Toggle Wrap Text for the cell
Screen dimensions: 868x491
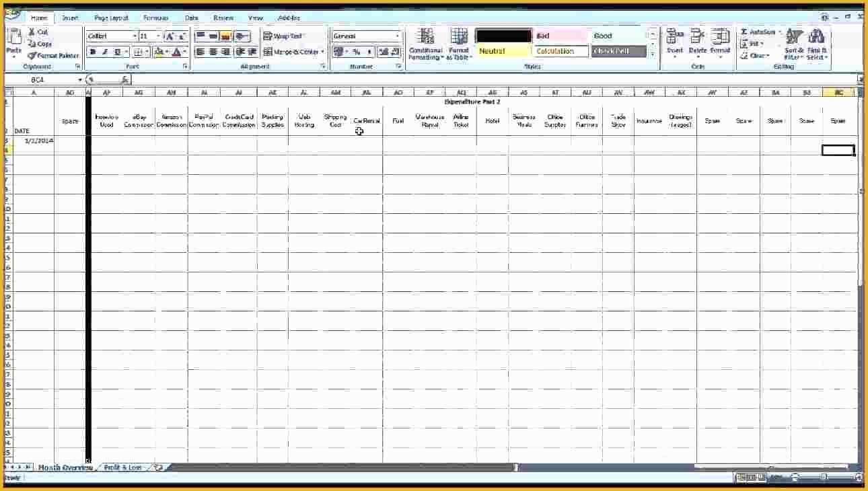pyautogui.click(x=283, y=36)
